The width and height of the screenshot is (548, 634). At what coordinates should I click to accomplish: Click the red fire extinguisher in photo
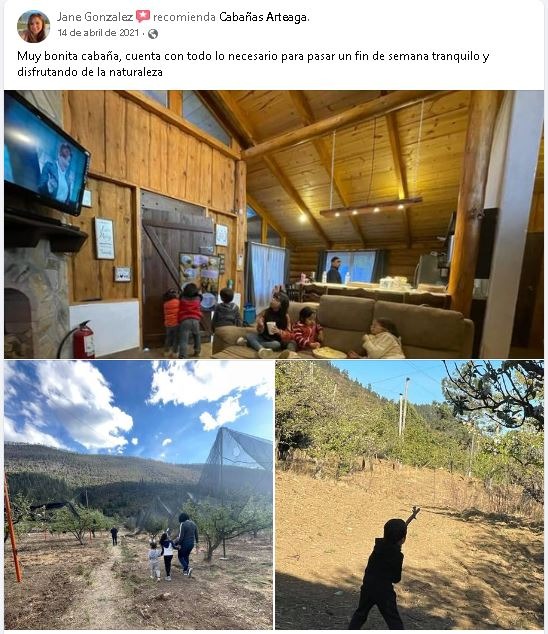click(83, 340)
